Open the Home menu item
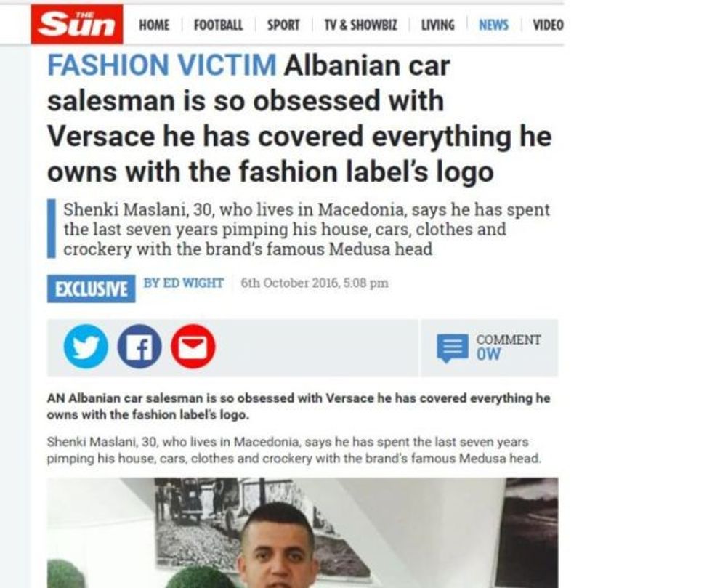 coord(154,25)
